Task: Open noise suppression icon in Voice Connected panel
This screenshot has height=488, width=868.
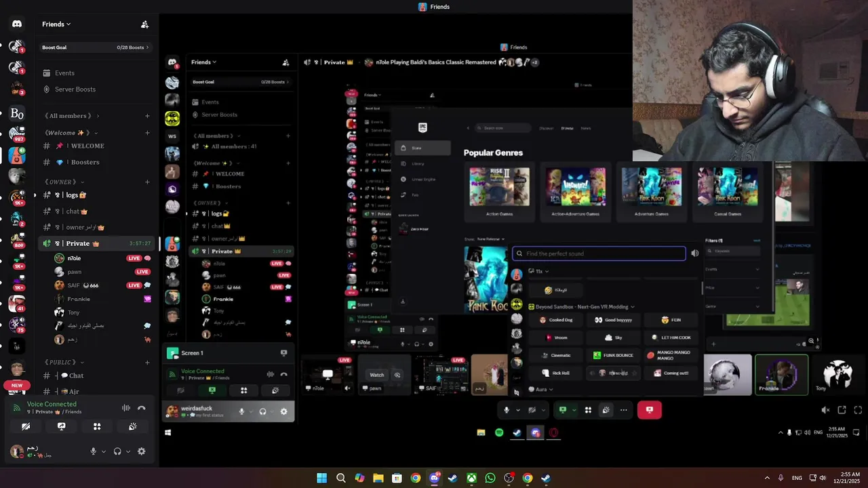Action: 126,408
